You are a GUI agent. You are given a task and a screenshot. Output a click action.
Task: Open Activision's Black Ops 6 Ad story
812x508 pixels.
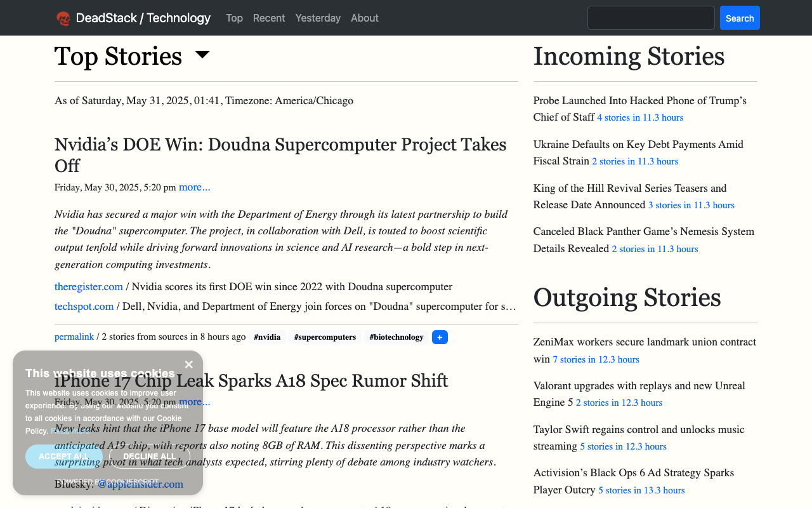[634, 481]
